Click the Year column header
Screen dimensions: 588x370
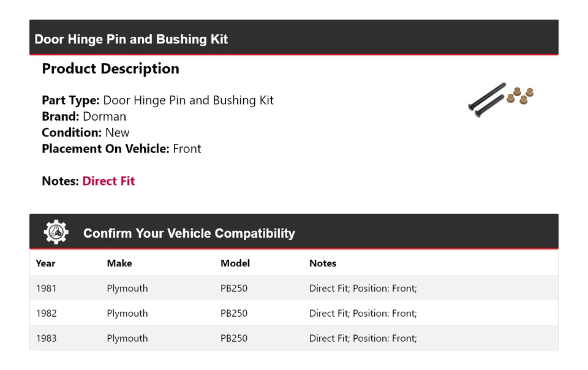45,263
